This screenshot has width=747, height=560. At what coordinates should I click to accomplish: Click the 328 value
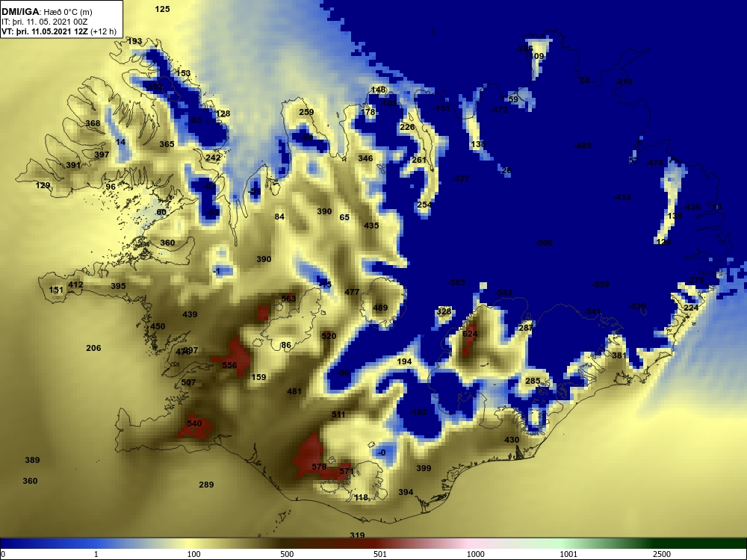(x=444, y=311)
